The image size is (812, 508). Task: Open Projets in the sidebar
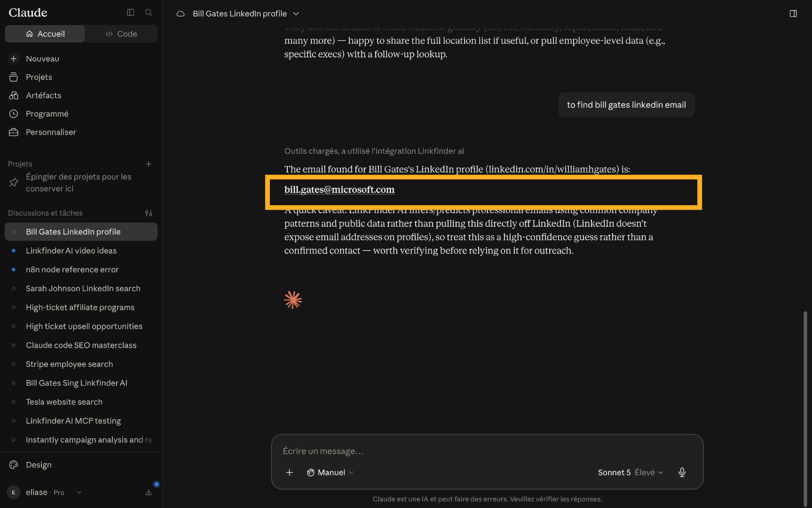click(81, 77)
